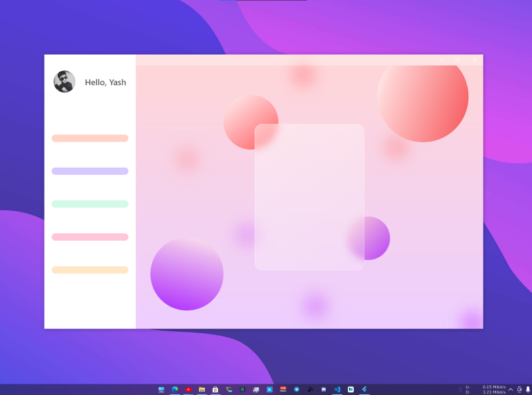The width and height of the screenshot is (532, 395).
Task: Open Telegram from the taskbar
Action: [x=296, y=389]
